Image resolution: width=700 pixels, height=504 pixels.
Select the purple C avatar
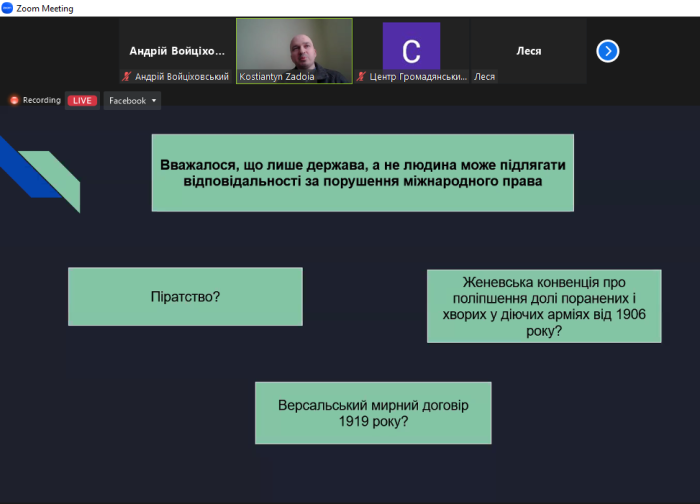click(x=411, y=46)
